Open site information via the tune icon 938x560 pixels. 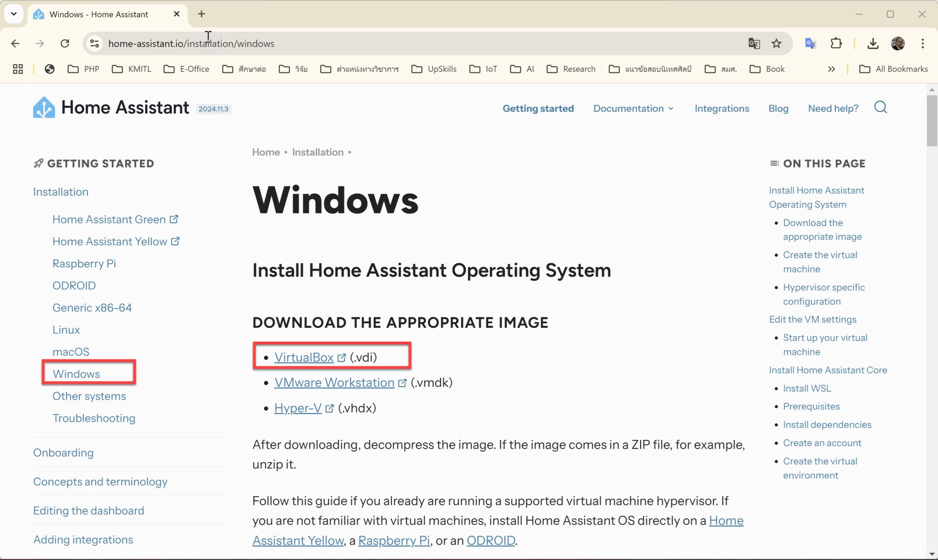94,43
